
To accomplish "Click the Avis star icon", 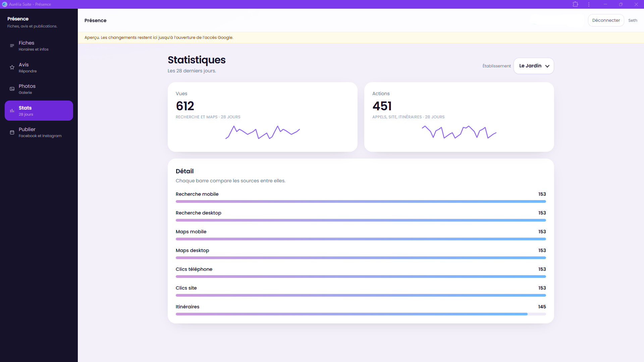I will click(x=12, y=67).
